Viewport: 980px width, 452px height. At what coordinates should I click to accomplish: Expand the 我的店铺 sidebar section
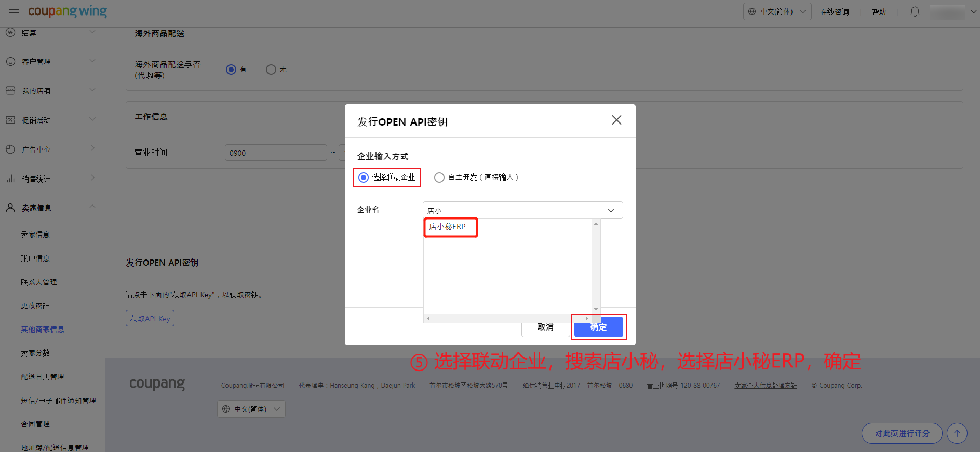coord(92,90)
